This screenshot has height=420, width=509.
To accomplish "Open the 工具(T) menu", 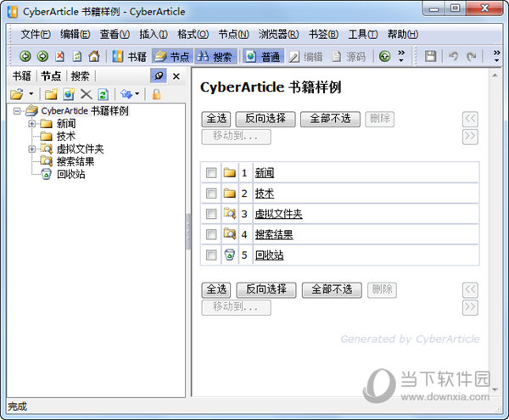I will (x=363, y=34).
